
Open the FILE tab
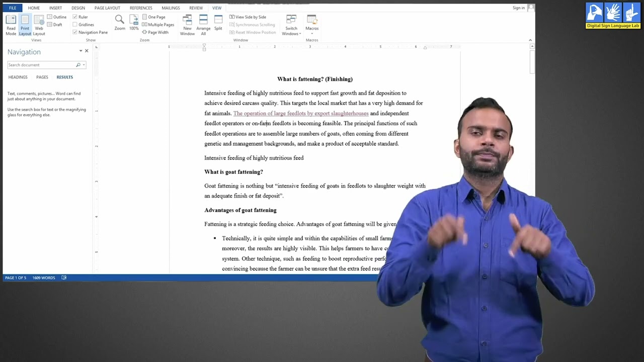pyautogui.click(x=13, y=8)
